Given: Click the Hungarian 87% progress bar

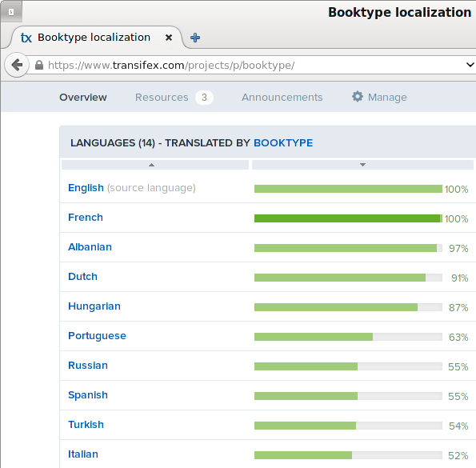Looking at the screenshot, I should (348, 307).
